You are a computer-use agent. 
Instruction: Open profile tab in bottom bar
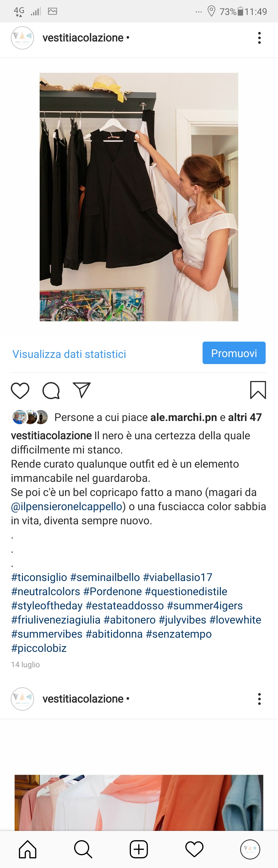[250, 849]
